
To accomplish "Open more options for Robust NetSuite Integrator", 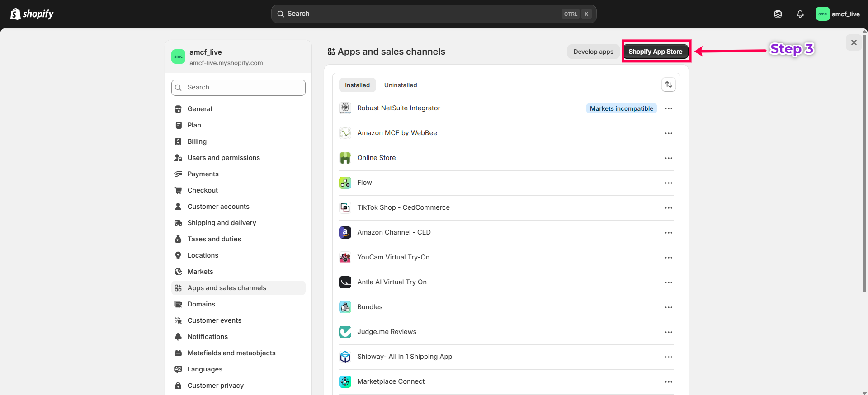I will 668,108.
